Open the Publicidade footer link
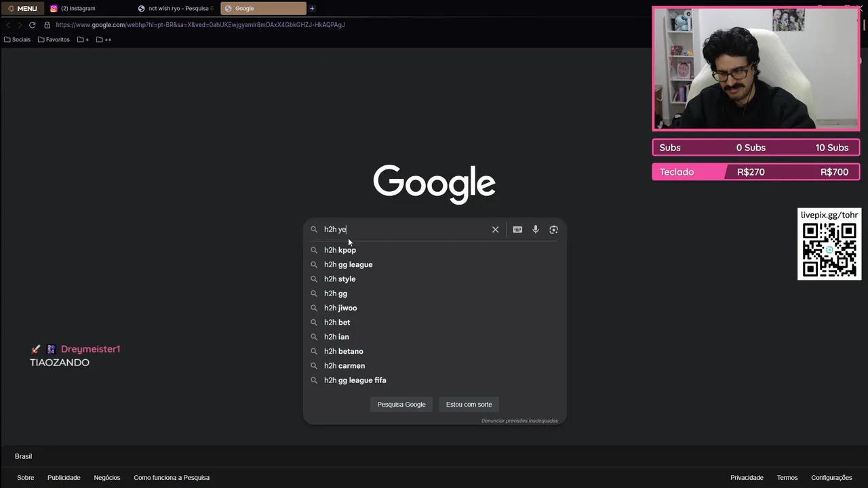 tap(64, 478)
